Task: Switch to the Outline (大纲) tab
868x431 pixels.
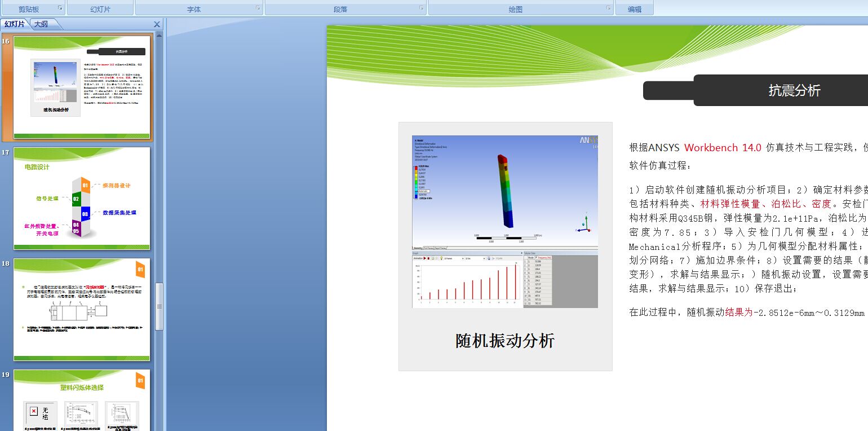Action: (42, 24)
